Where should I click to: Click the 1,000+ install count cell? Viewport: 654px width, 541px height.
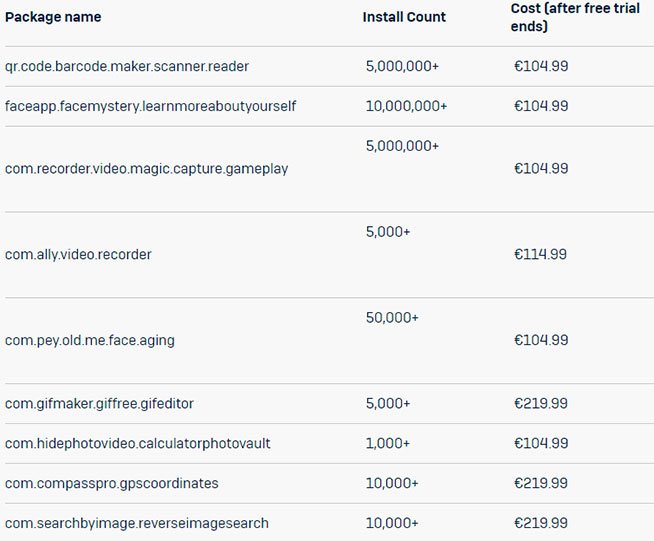(x=388, y=443)
